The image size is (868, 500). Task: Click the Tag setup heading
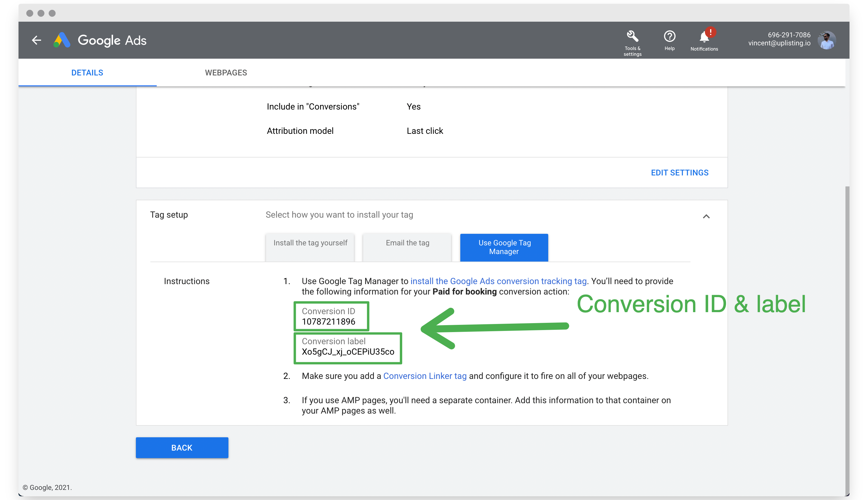point(169,215)
